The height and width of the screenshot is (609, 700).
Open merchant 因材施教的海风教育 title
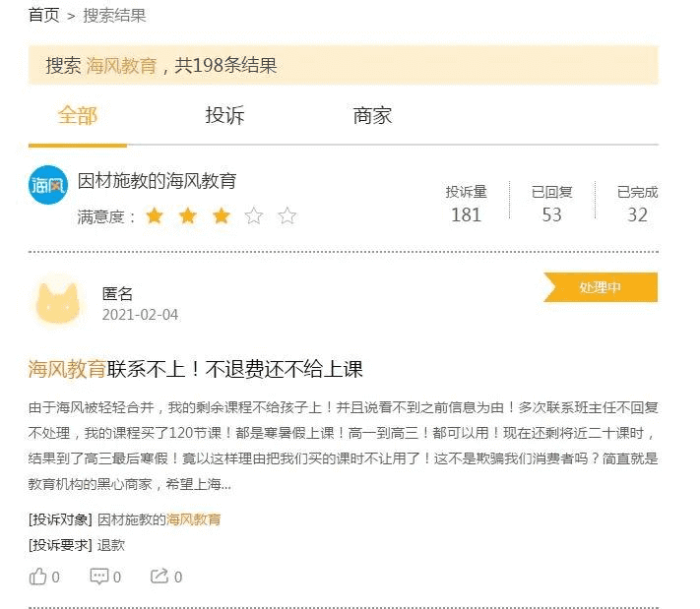tap(157, 181)
